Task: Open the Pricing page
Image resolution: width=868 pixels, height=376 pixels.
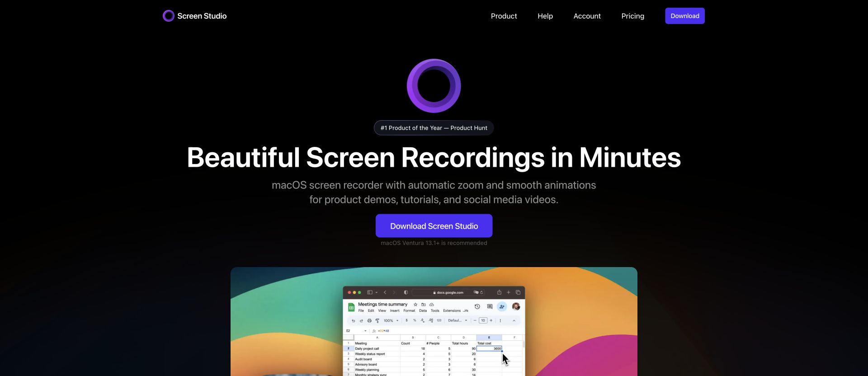Action: [632, 16]
